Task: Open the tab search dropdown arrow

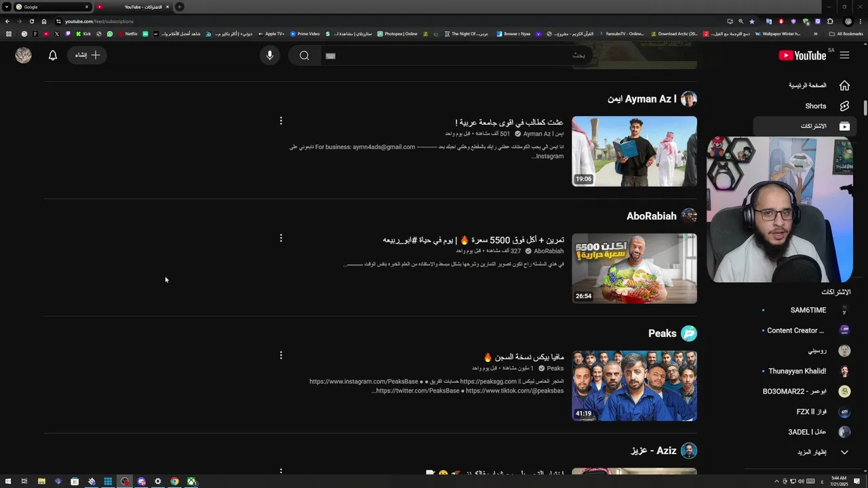Action: tap(7, 7)
